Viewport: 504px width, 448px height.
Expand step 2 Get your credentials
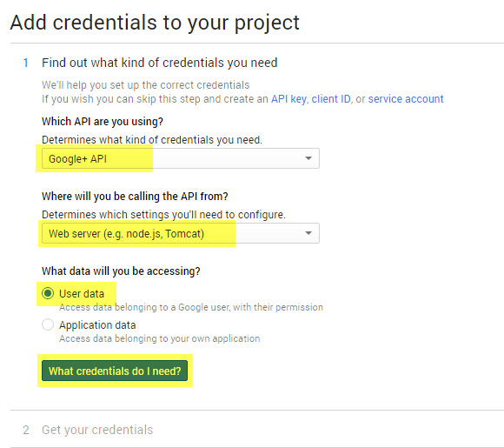click(97, 430)
